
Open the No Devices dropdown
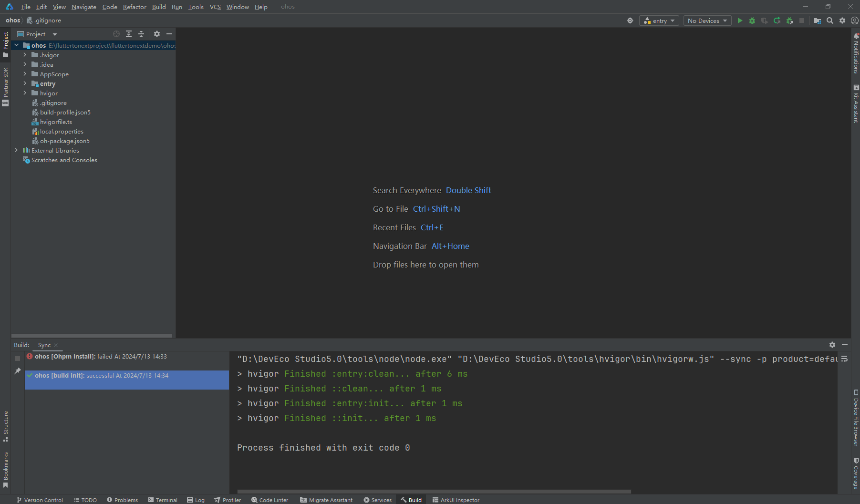point(707,21)
